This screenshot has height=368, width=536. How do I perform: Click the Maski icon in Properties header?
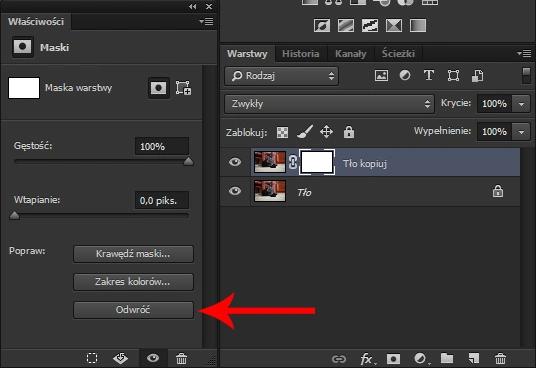(23, 47)
